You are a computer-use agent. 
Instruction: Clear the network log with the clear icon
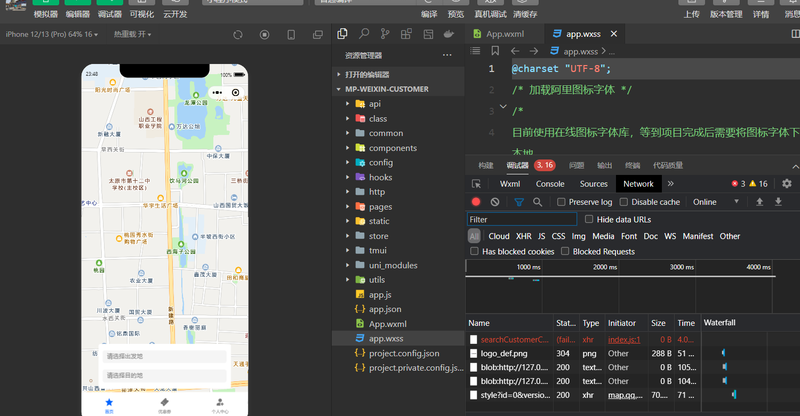[x=495, y=202]
